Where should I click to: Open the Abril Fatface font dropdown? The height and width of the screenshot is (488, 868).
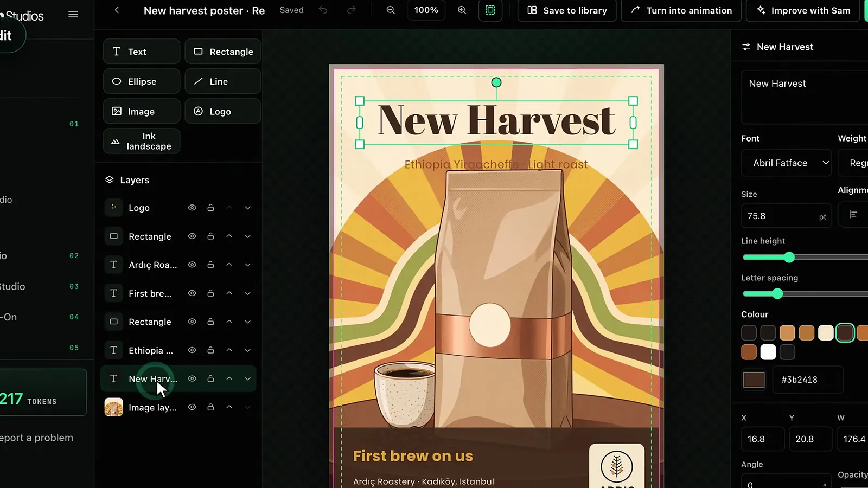pos(786,163)
